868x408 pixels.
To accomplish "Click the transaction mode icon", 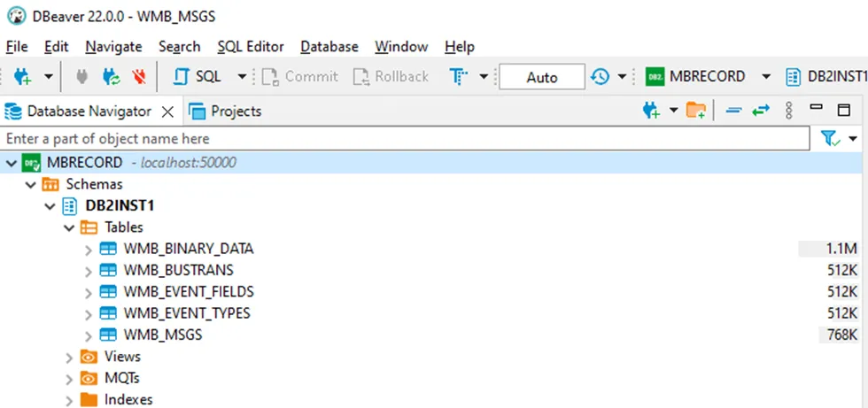I will coord(459,76).
